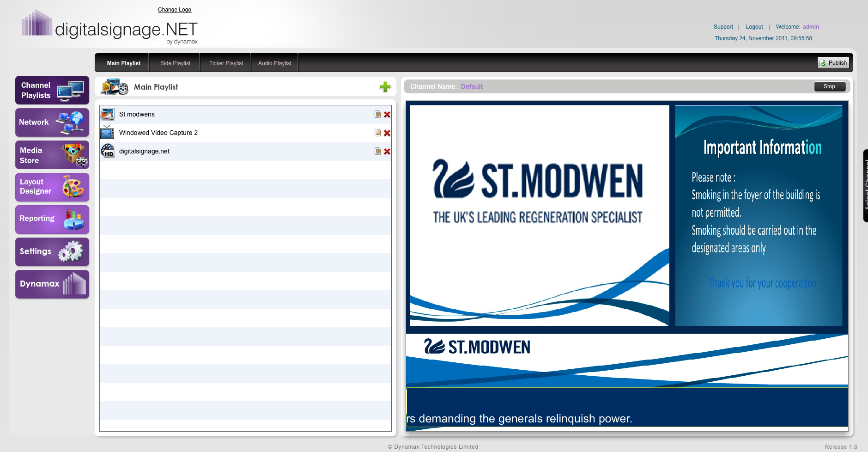Open the Audio Playlist tab
The image size is (868, 452).
coord(275,63)
